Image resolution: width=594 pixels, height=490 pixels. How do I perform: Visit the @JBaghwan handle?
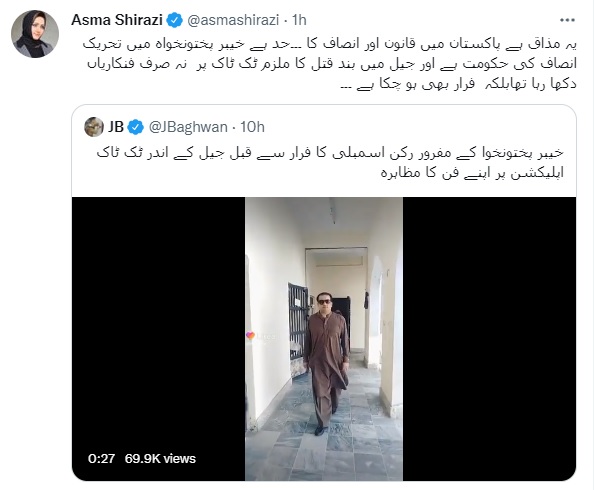pyautogui.click(x=188, y=127)
